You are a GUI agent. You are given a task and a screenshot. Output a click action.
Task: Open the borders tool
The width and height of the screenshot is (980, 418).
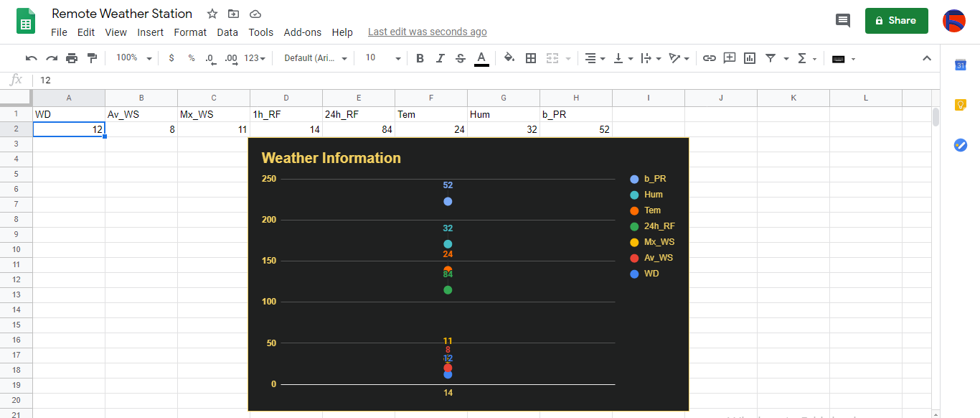(x=531, y=58)
